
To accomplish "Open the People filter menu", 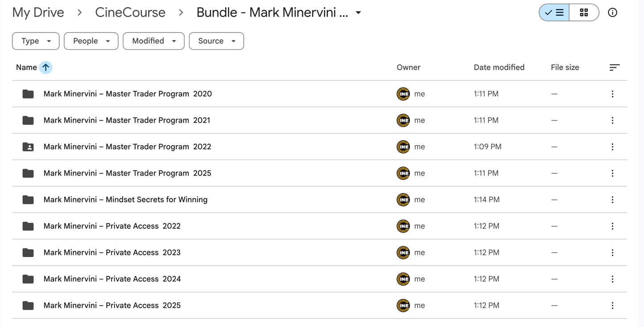I will 91,41.
